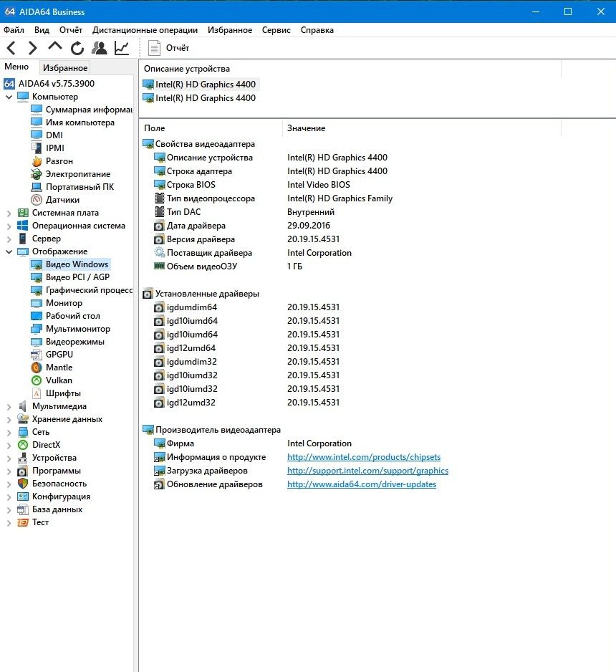This screenshot has width=616, height=672.
Task: Collapse the Компьютер tree node
Action: coord(9,97)
